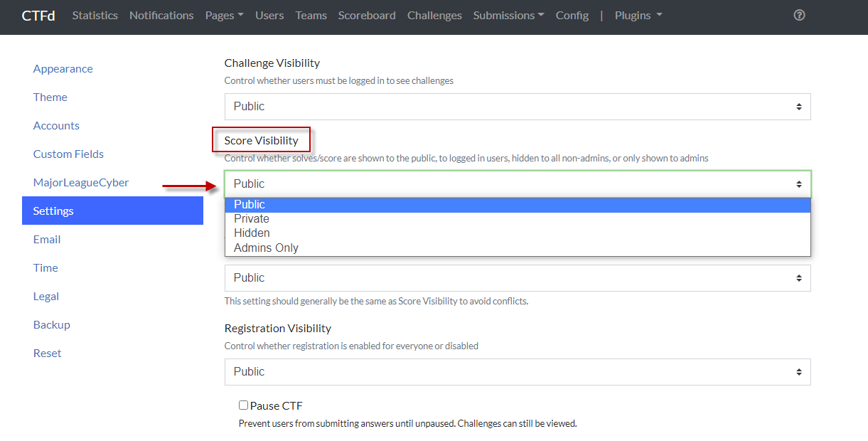Open the Challenges admin page
Viewport: 868px width, 441px height.
pyautogui.click(x=434, y=15)
